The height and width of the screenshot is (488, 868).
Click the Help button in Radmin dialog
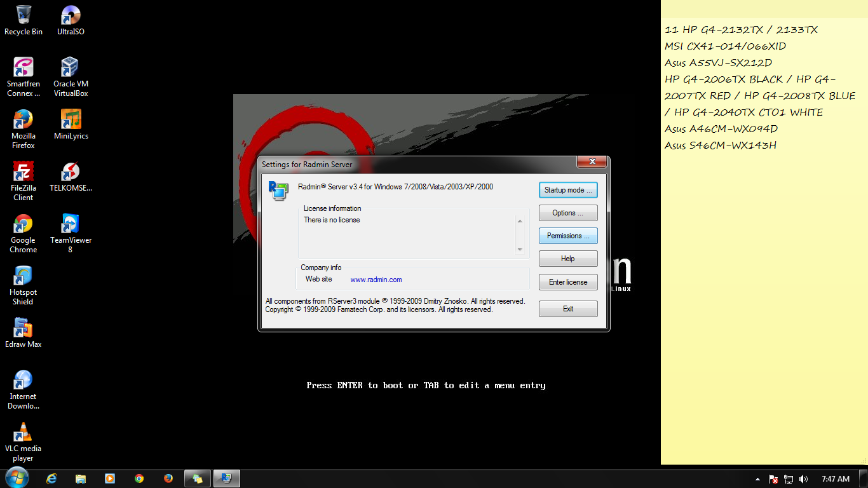pos(568,259)
